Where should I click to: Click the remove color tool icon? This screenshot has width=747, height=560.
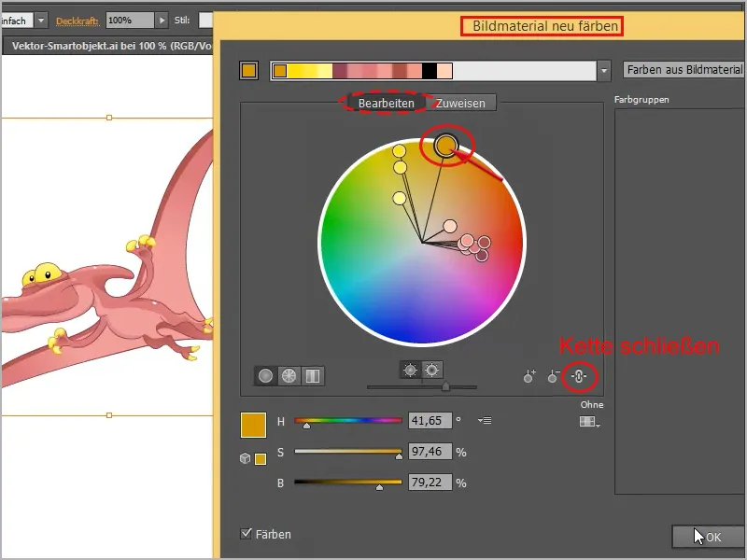553,376
